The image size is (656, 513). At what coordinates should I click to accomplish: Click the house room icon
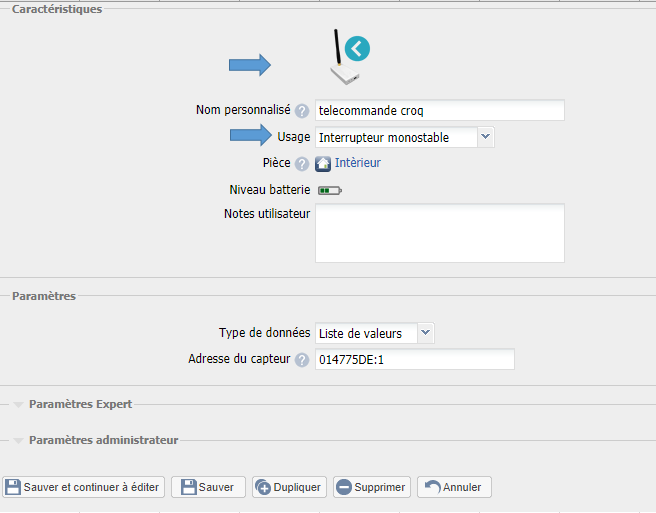click(x=323, y=163)
